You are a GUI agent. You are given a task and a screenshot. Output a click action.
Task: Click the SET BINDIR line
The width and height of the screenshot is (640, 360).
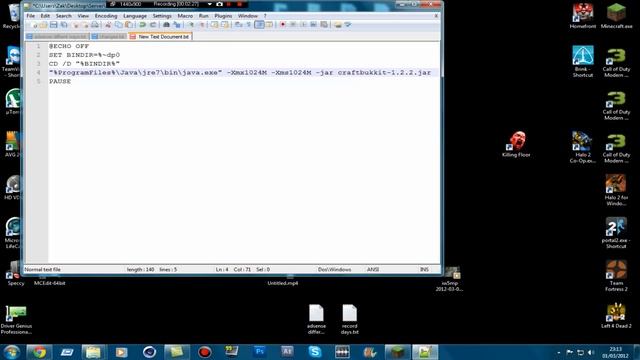(x=84, y=55)
